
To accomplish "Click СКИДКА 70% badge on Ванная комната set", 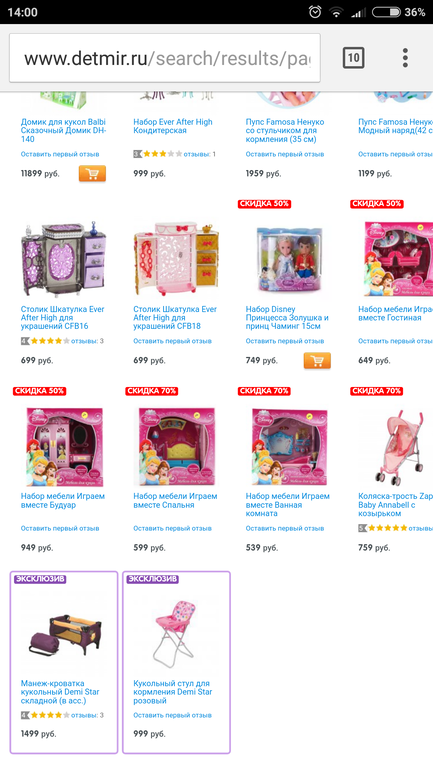I will point(264,391).
